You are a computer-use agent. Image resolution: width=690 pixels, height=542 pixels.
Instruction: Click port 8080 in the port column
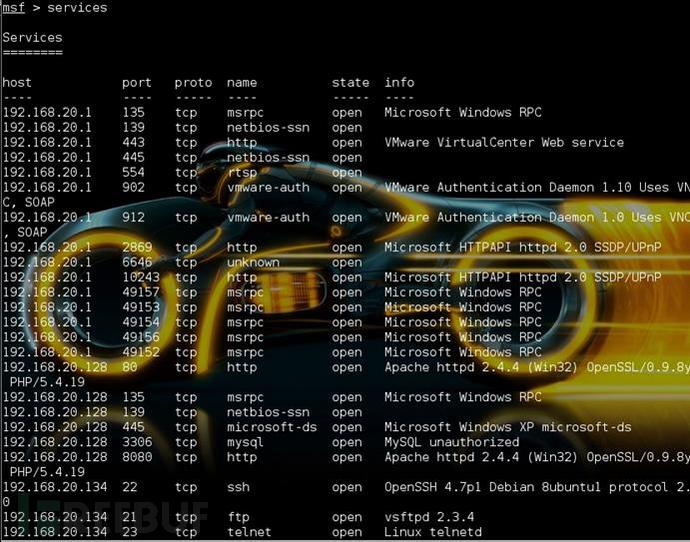coord(137,457)
